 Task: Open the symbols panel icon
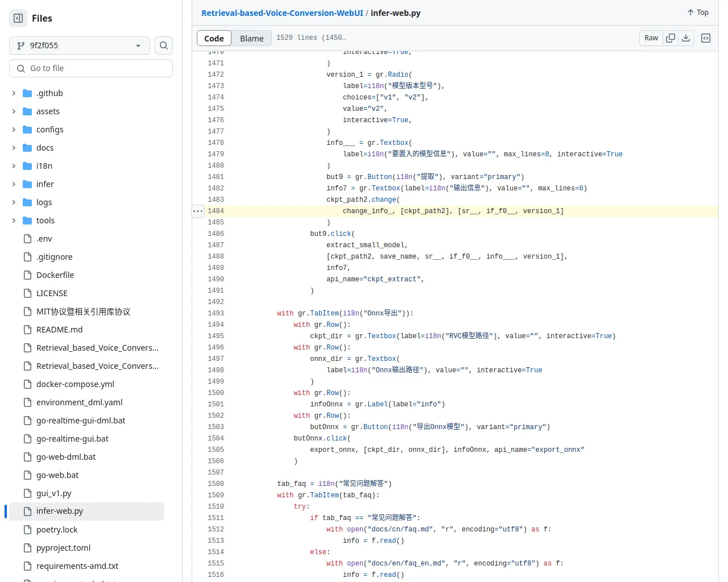pos(706,38)
